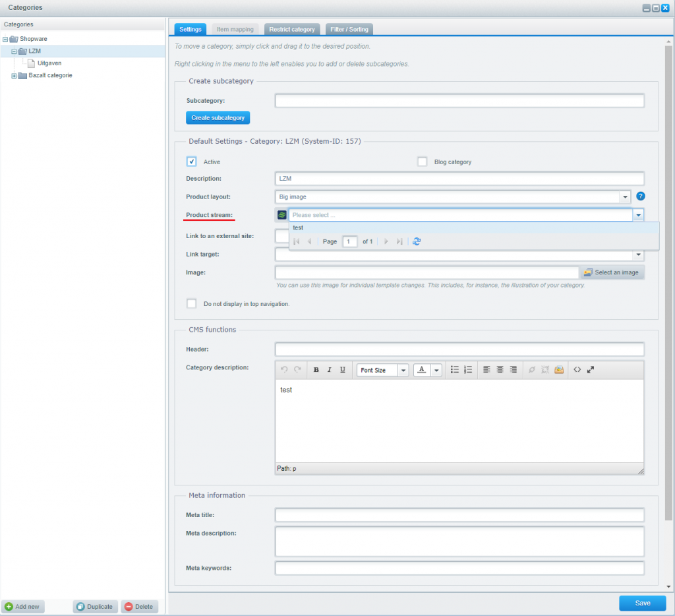Click the numbered list icon in the editor

469,369
